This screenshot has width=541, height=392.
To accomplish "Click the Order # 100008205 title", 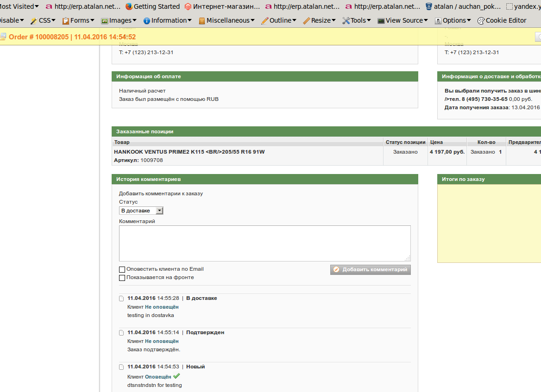I will 72,37.
